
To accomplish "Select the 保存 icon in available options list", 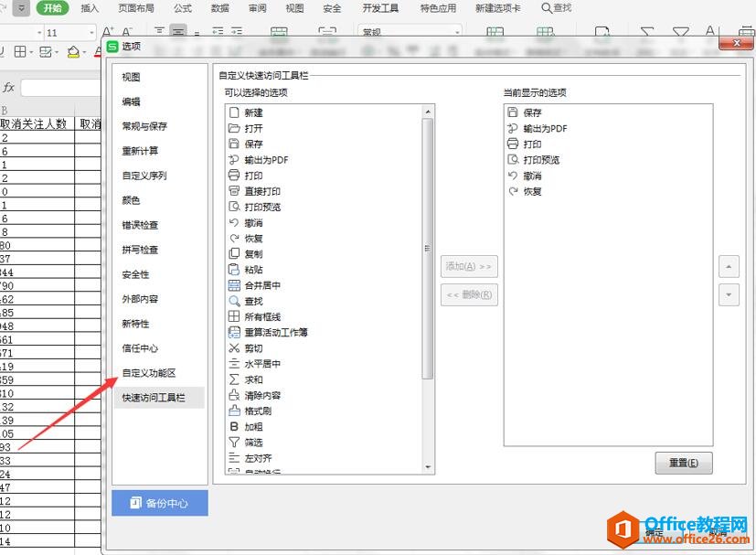I will pos(234,144).
